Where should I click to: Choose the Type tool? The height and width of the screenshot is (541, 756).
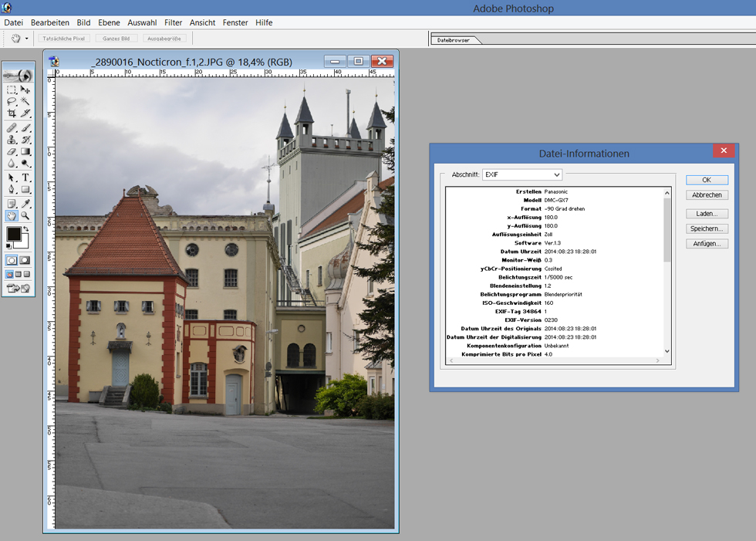pos(25,178)
